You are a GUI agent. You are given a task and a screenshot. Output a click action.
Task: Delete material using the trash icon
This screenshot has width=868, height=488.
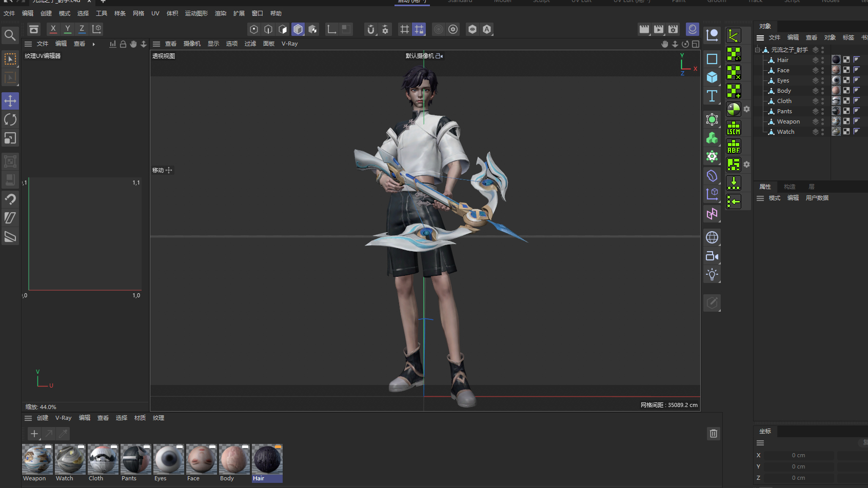713,434
